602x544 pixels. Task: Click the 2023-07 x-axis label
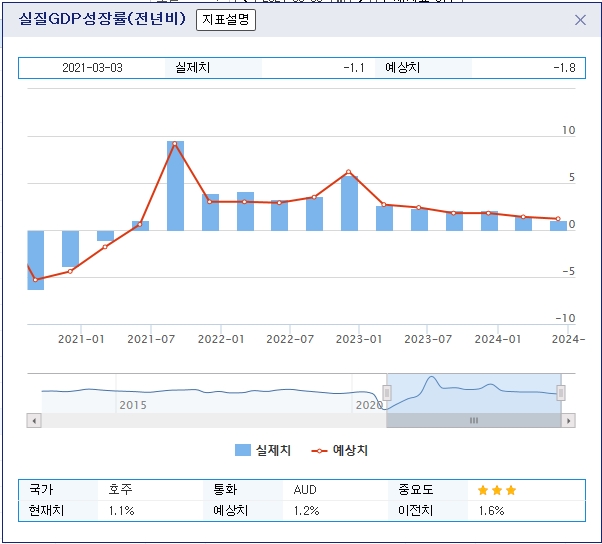coord(428,339)
